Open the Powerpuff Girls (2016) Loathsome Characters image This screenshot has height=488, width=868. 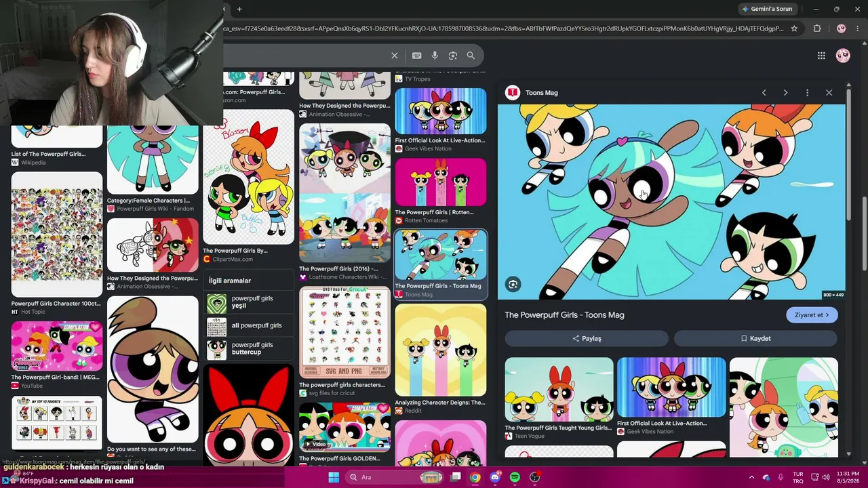pyautogui.click(x=345, y=192)
